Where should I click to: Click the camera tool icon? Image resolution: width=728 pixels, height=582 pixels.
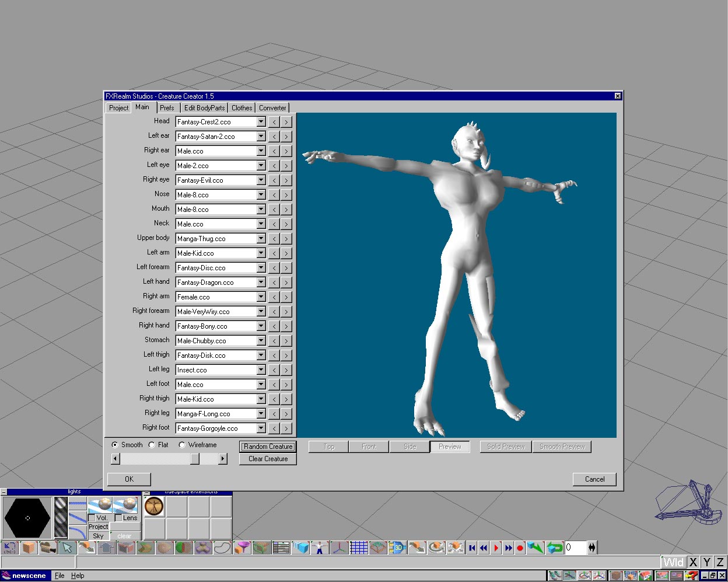48,548
